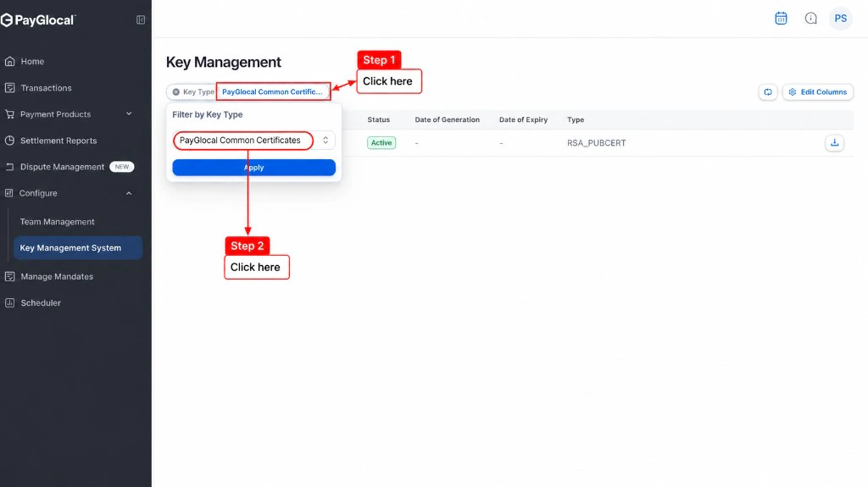868x487 pixels.
Task: Open Dispute Management section
Action: [x=62, y=167]
